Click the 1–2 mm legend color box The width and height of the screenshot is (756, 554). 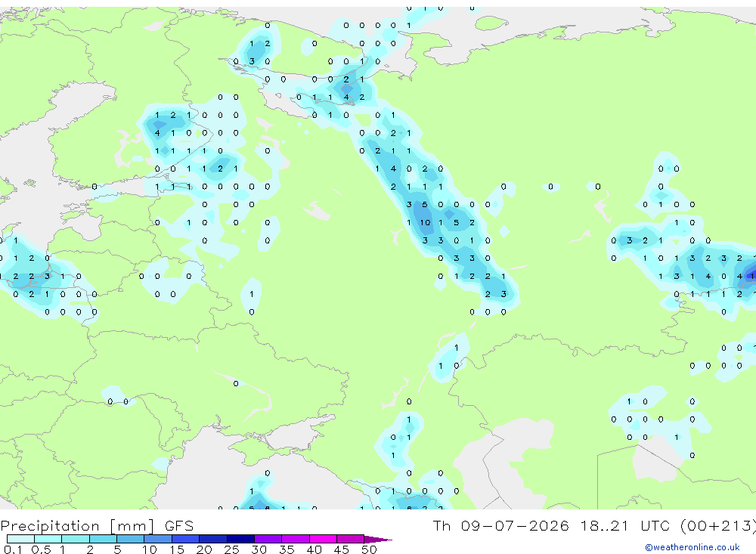point(76,539)
